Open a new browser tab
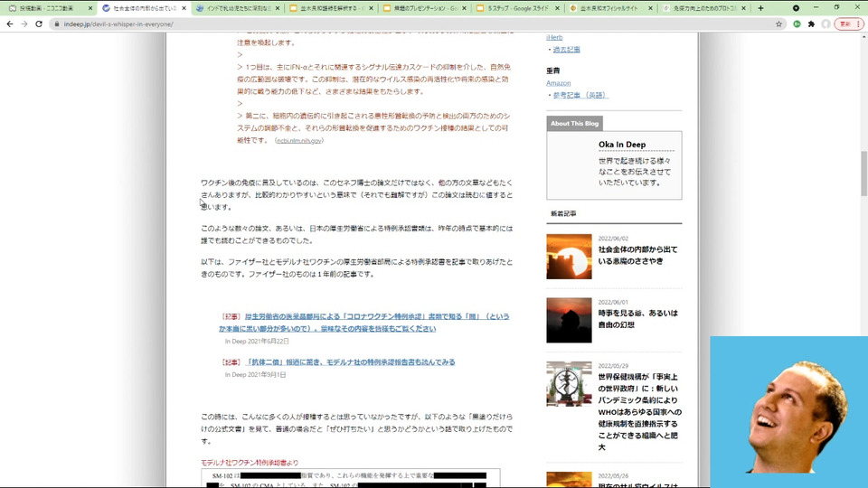 [760, 8]
